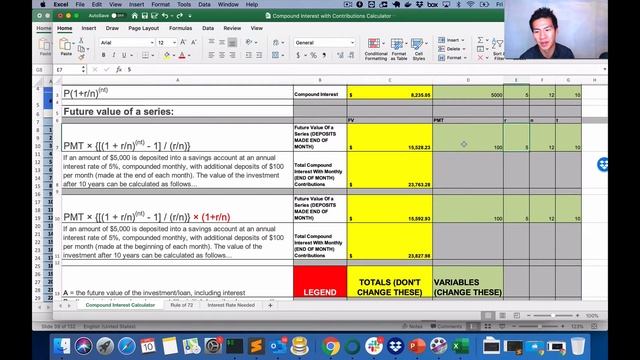Open the Tools menu in the macOS menu bar
640x360 pixels.
pyautogui.click(x=184, y=4)
